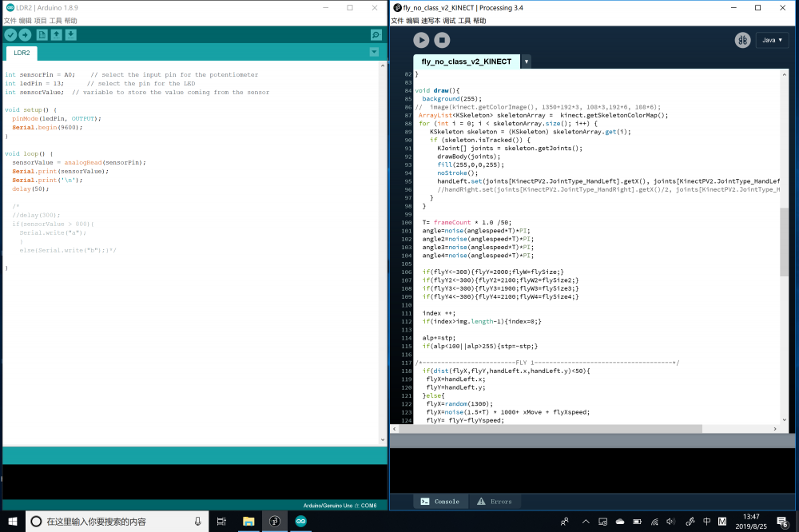The image size is (799, 532).
Task: Select the LDR2 tab in Arduino
Action: [x=22, y=53]
